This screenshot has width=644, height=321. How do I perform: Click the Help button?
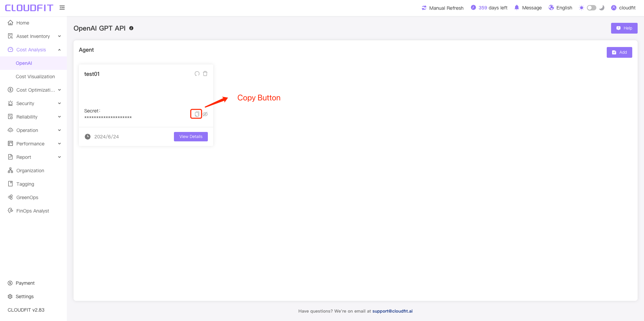pos(624,28)
